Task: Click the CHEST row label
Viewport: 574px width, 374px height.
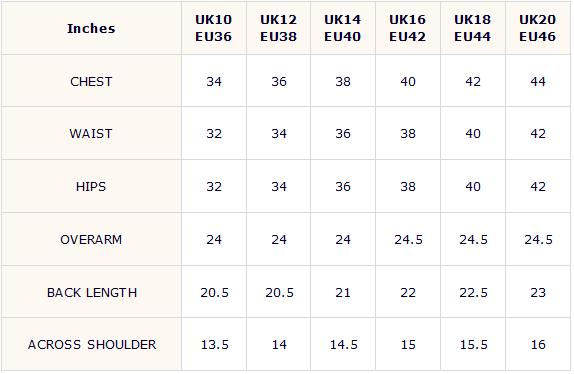Action: point(91,81)
